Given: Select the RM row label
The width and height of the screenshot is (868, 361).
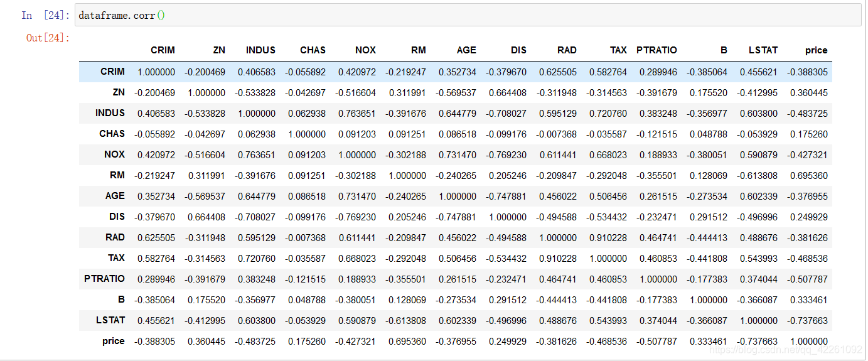Looking at the screenshot, I should [117, 175].
